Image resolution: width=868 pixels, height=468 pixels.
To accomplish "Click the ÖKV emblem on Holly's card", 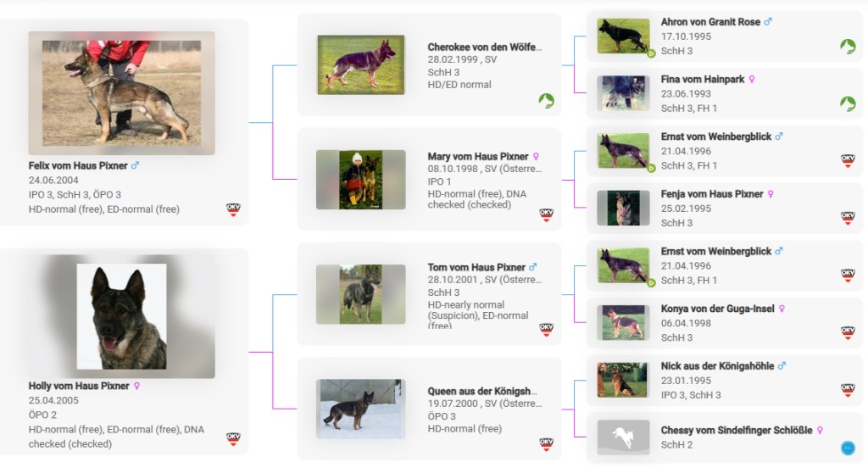I will [233, 439].
